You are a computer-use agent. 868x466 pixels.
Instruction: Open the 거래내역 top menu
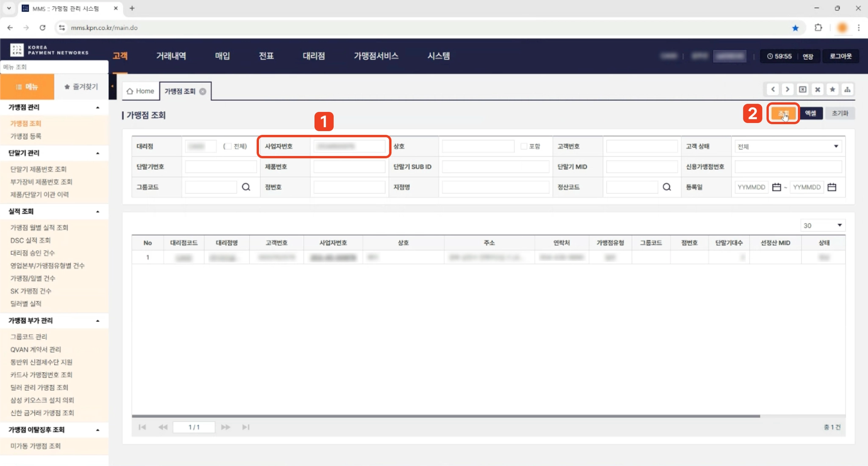click(171, 56)
